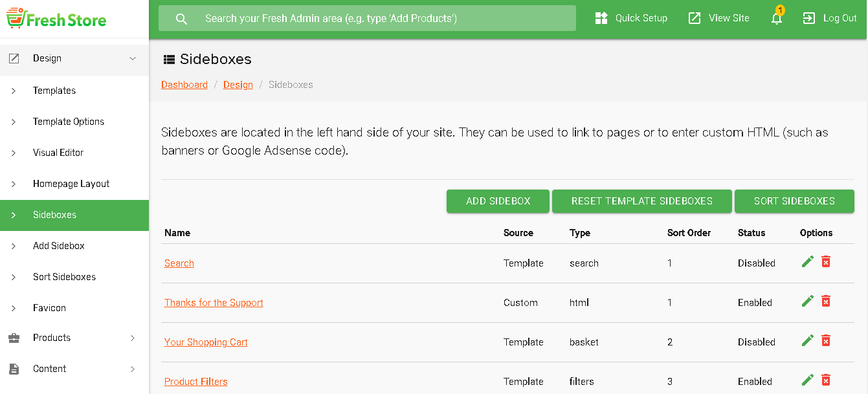This screenshot has width=868, height=394.
Task: Open the Dashboard breadcrumb link
Action: point(184,85)
